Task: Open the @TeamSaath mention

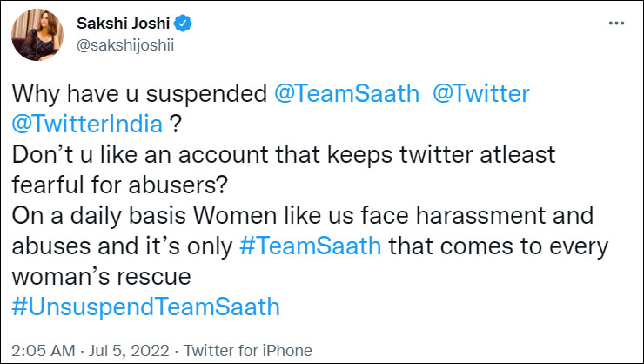Action: point(335,92)
